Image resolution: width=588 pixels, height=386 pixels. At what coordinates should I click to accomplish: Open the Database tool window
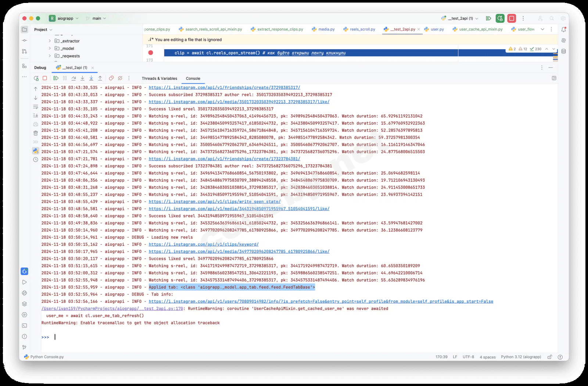pyautogui.click(x=563, y=51)
